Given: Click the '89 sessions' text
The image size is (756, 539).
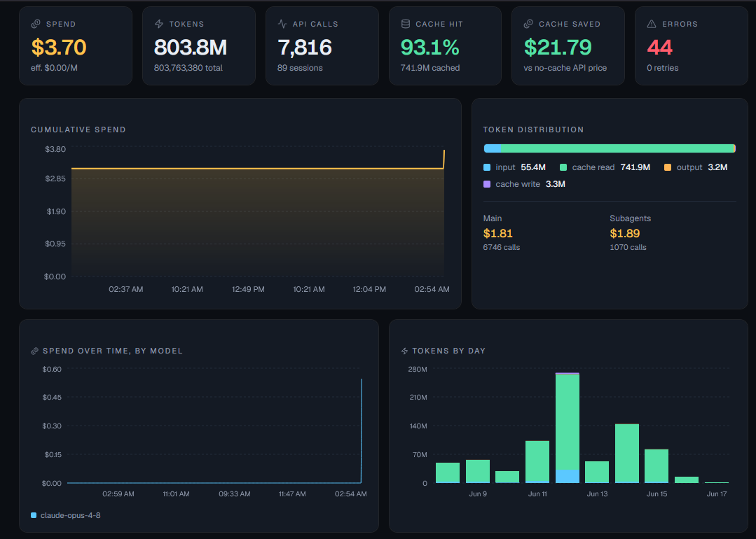Looking at the screenshot, I should 300,68.
